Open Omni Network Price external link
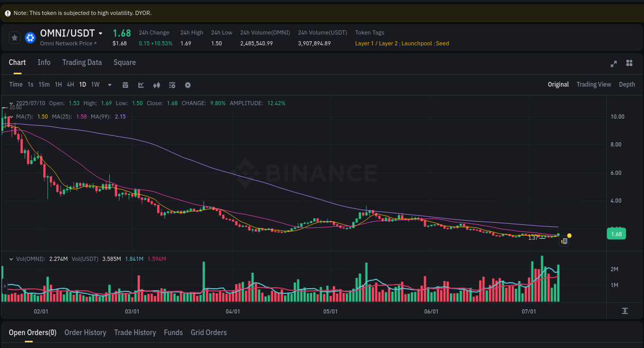Screen dimensions: 644x348 click(68, 43)
